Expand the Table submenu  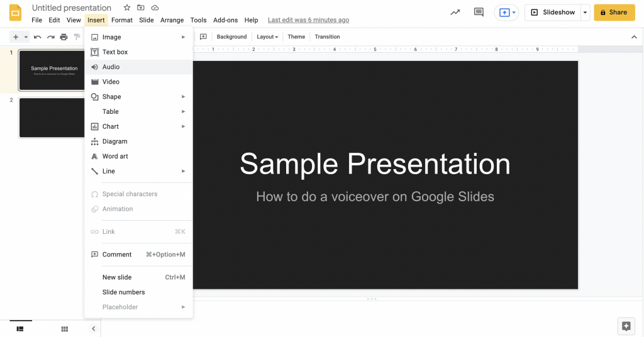[138, 111]
